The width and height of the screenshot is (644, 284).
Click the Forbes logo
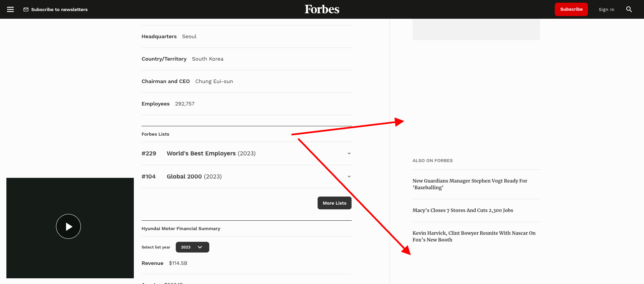pyautogui.click(x=322, y=9)
